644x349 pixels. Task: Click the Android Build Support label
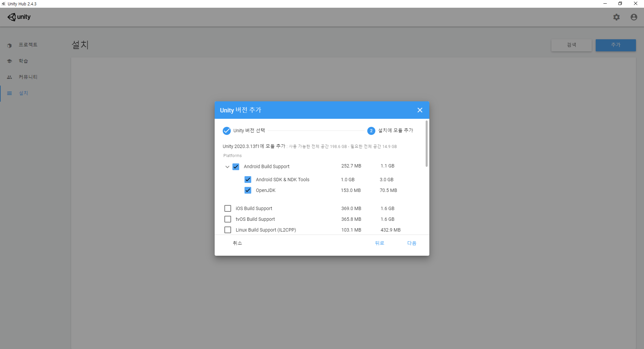pos(267,166)
